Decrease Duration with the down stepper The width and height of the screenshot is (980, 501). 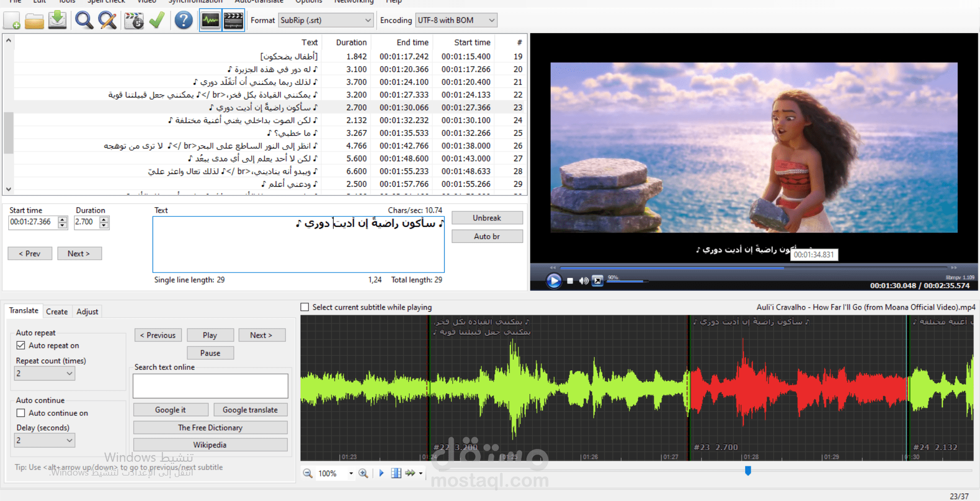click(104, 226)
